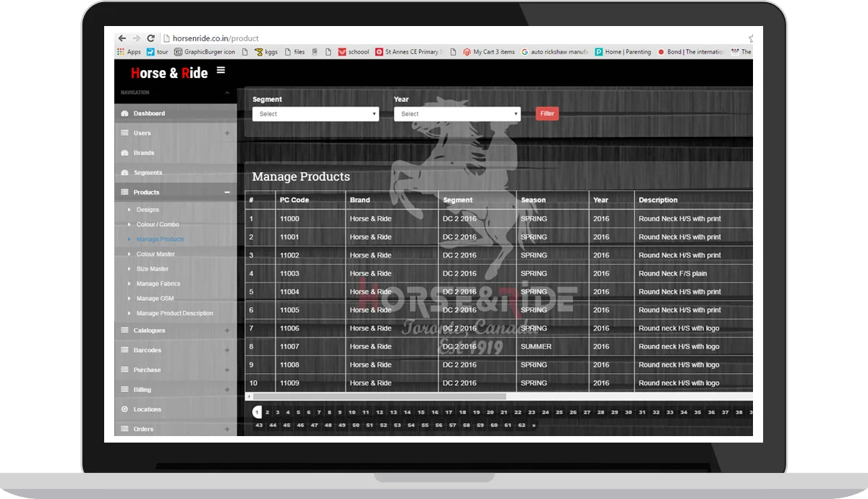Click the horizontal table scrollbar
Screen dimensions: 868x499
point(376,396)
